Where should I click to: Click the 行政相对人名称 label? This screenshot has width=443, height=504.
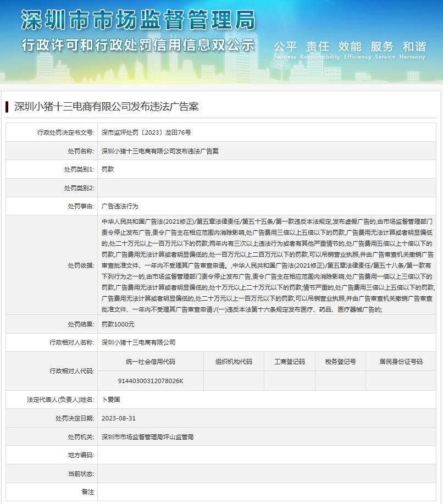point(71,342)
